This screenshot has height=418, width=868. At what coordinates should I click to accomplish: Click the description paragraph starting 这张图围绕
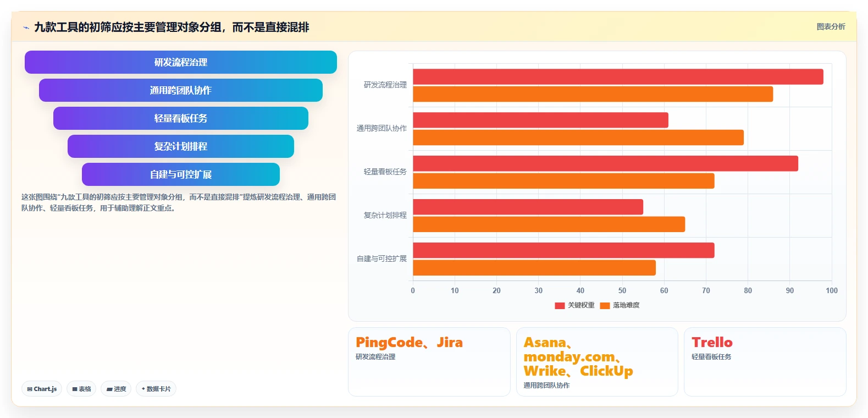coord(179,202)
